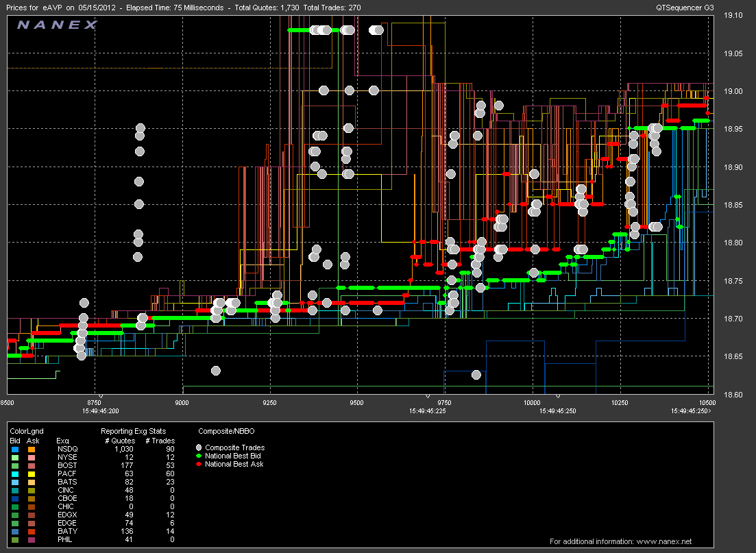Click the '# Quotes' column header
Viewport: 756px width, 553px height.
click(120, 441)
